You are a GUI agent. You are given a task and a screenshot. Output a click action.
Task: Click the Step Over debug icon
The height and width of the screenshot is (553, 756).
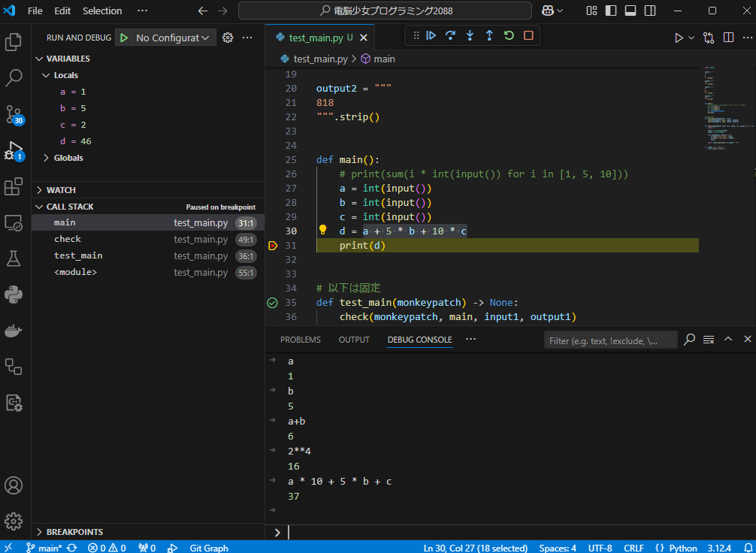(451, 35)
